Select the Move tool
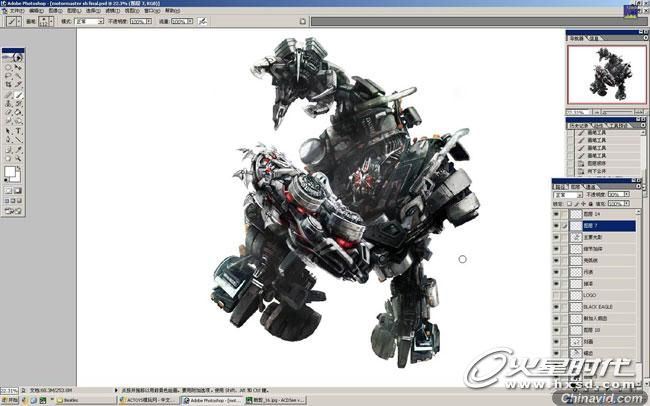The width and height of the screenshot is (650, 406). click(18, 67)
